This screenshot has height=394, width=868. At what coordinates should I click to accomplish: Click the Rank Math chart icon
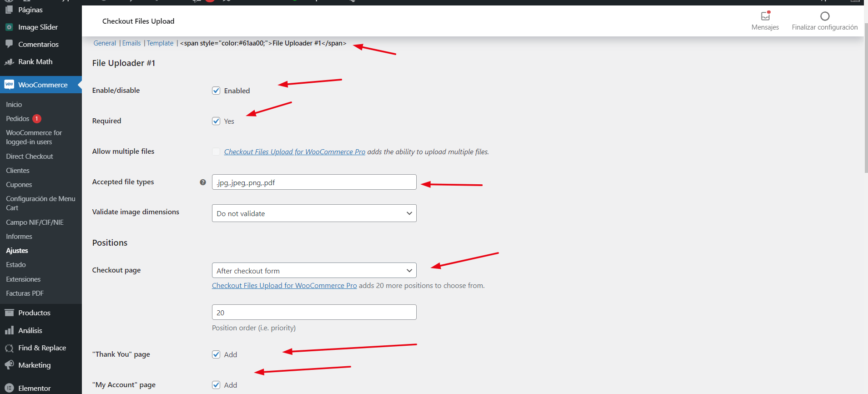pos(9,61)
